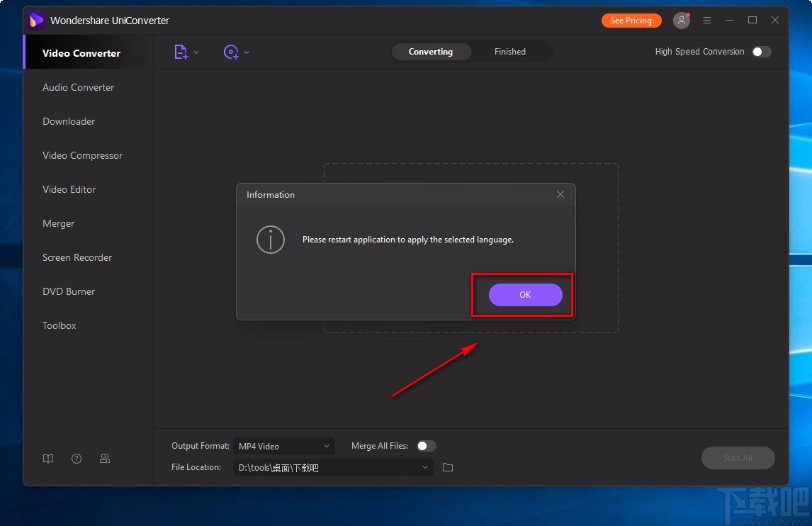This screenshot has height=526, width=812.
Task: Confirm the dialog with OK
Action: coord(525,294)
